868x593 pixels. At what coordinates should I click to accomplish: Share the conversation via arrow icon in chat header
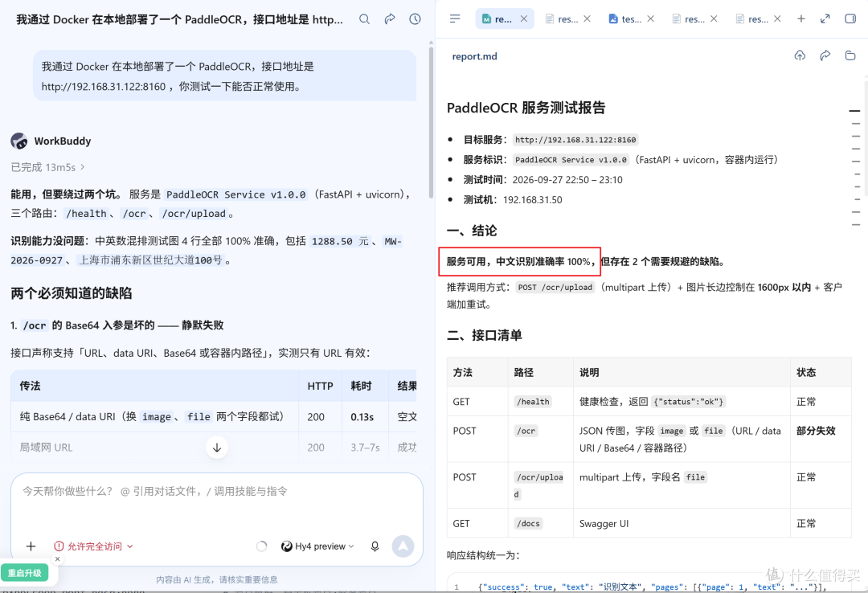[x=390, y=18]
